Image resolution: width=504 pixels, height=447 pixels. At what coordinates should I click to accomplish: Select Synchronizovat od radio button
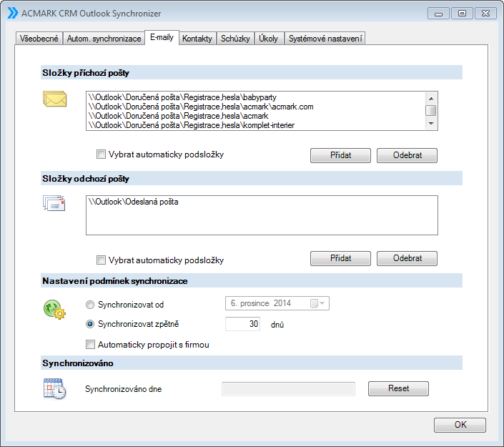[x=90, y=305]
